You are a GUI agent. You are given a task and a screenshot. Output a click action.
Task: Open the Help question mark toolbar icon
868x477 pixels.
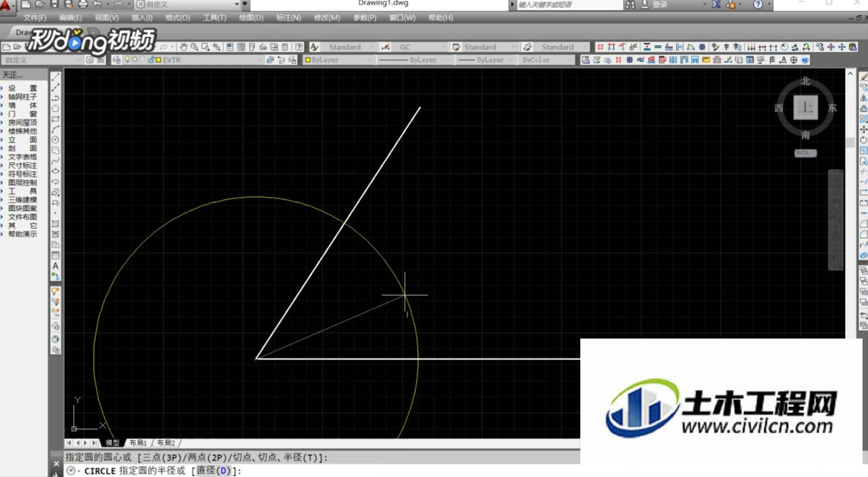[299, 47]
